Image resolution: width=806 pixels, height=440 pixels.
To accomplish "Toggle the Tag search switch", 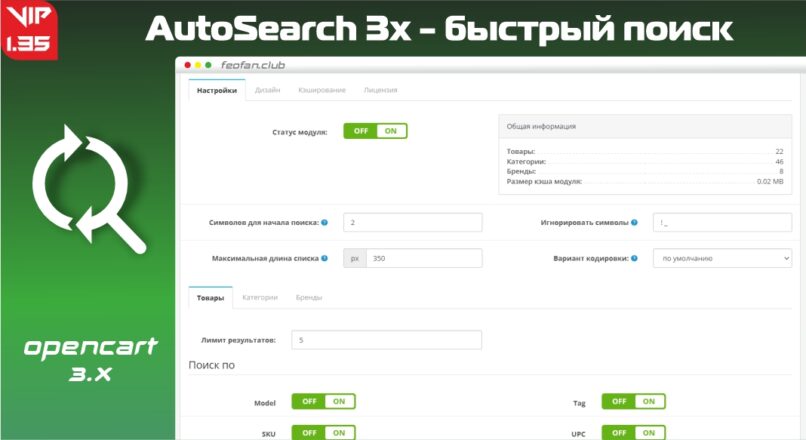I will (633, 401).
